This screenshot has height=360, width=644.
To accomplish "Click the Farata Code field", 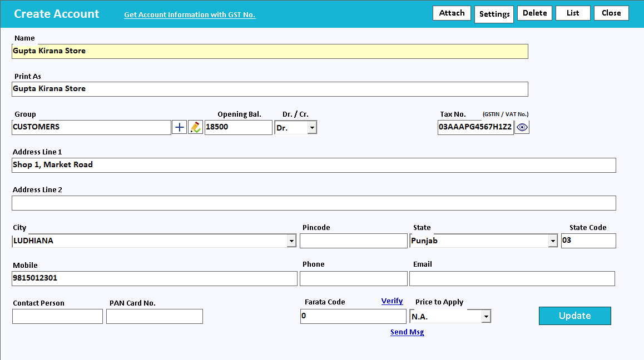I will [353, 317].
